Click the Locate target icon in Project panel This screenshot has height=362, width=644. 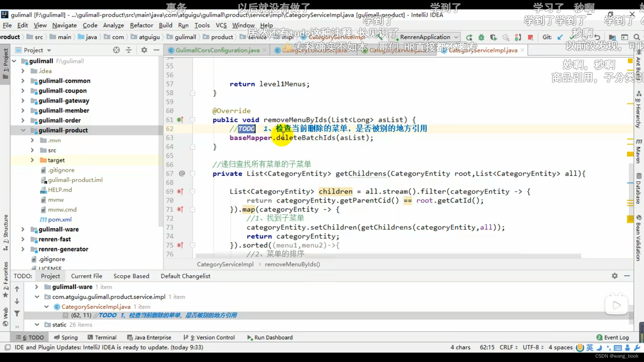[116, 50]
